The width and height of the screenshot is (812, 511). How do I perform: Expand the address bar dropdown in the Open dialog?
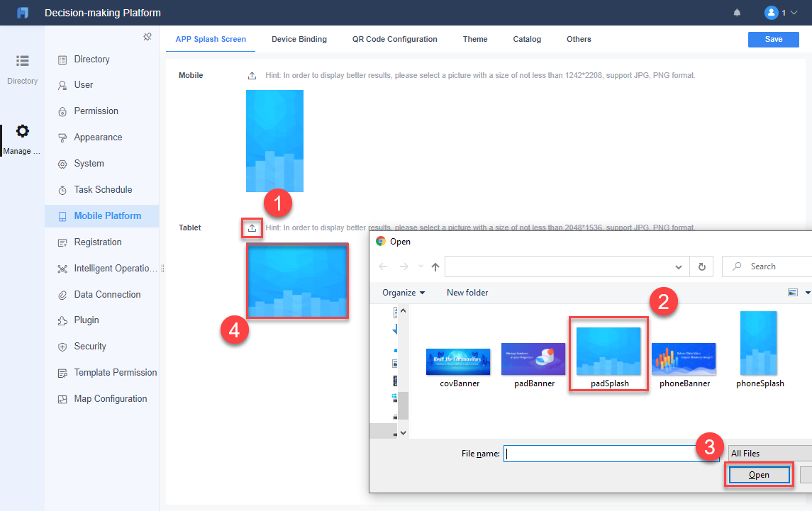point(678,266)
